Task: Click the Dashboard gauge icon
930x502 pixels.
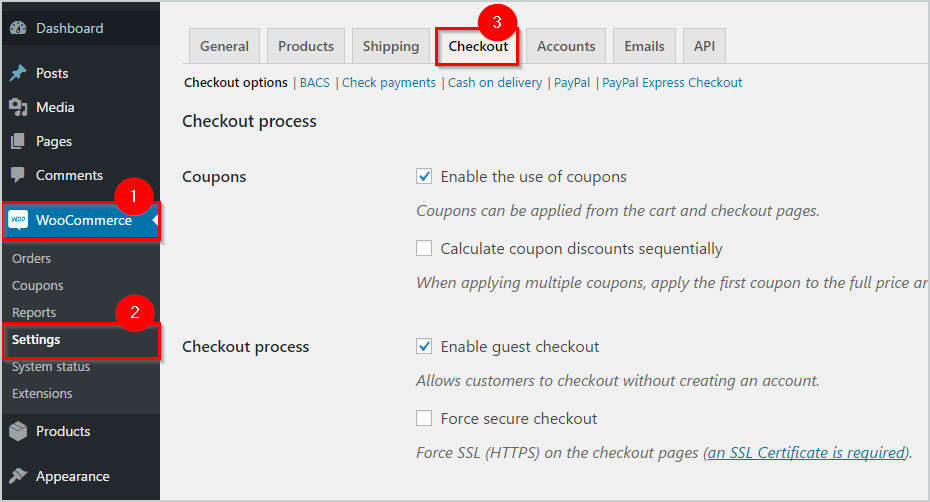Action: pos(18,28)
